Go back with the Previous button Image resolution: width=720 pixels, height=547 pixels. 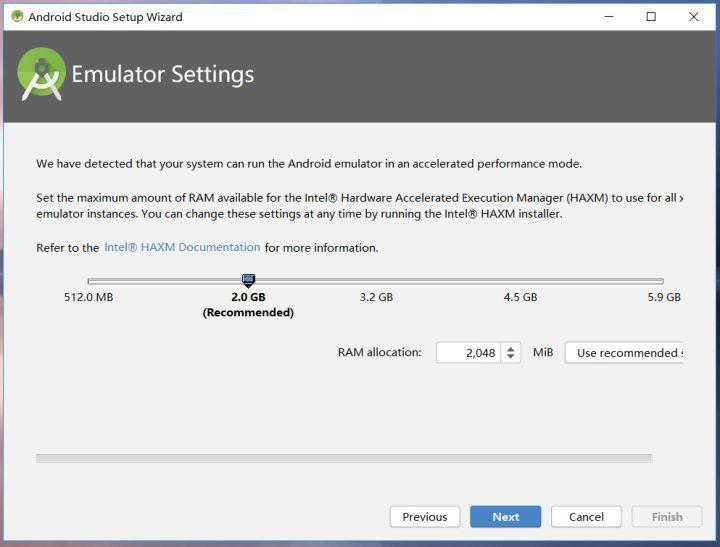425,517
